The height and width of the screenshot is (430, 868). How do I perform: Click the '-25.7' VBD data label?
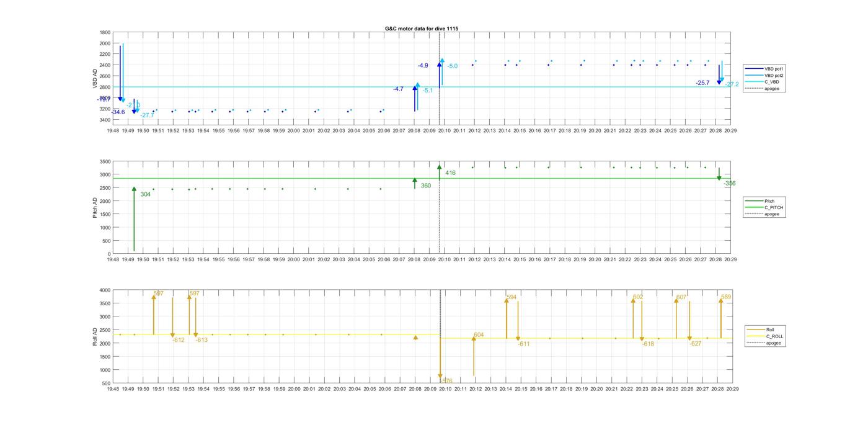(702, 83)
